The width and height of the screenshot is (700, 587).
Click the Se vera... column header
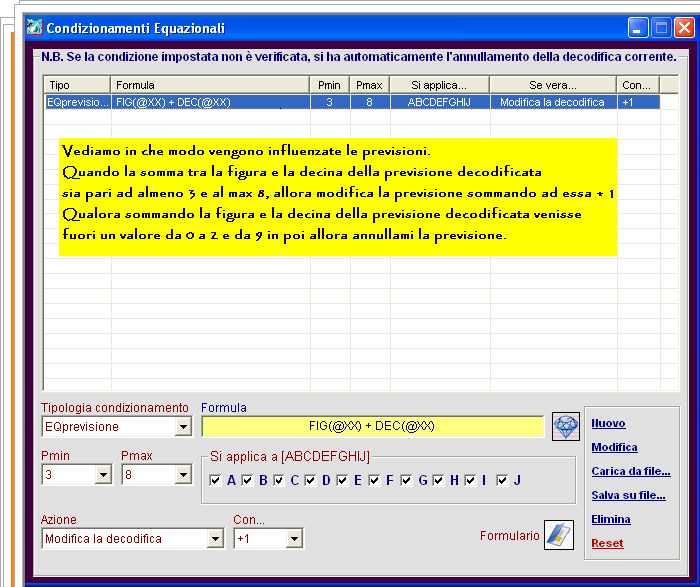click(x=553, y=85)
